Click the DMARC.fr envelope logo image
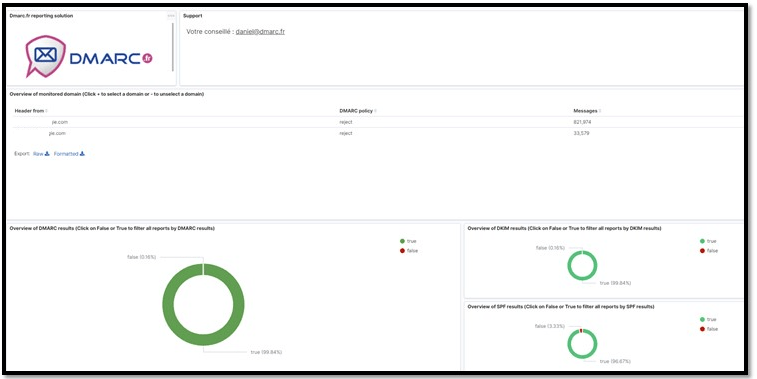This screenshot has height=379, width=757. click(89, 57)
